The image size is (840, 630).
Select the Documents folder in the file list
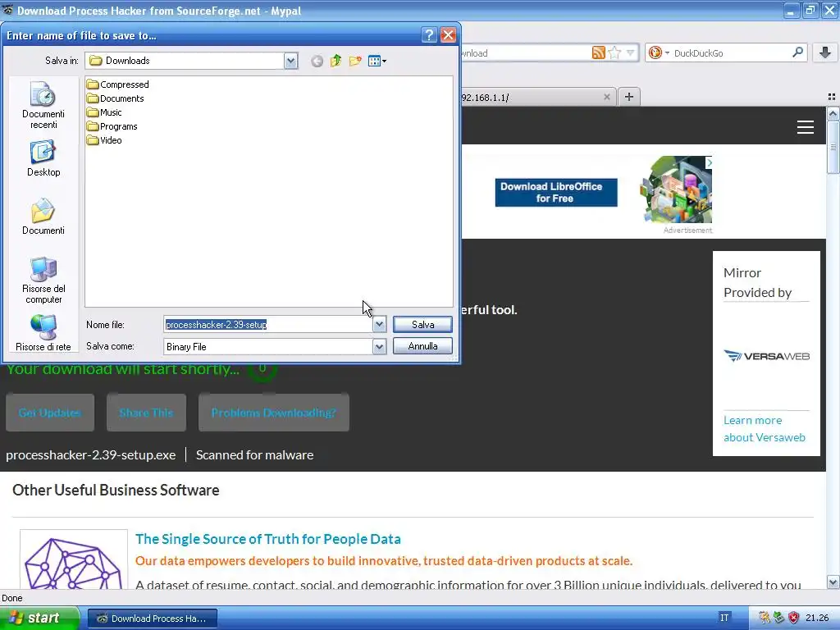pyautogui.click(x=116, y=98)
